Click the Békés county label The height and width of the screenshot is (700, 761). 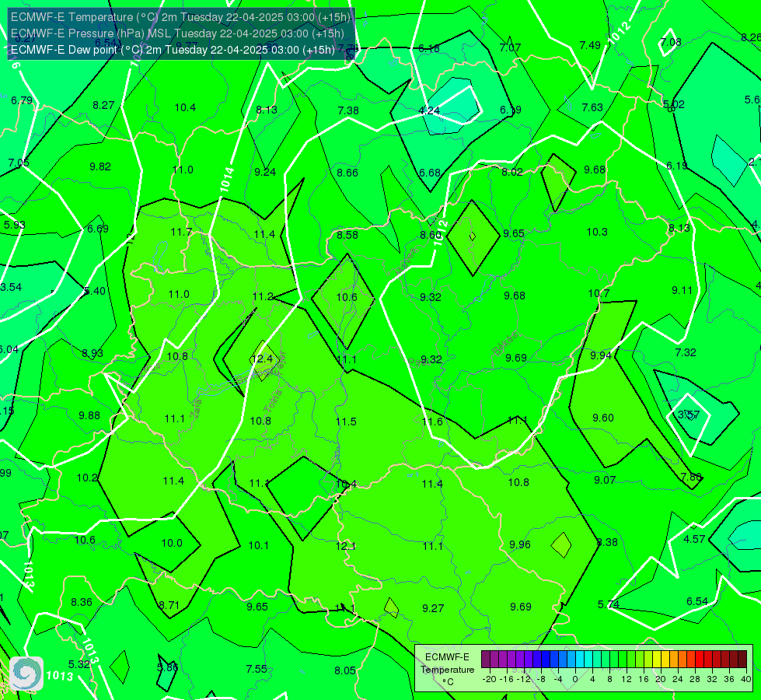coord(504,344)
